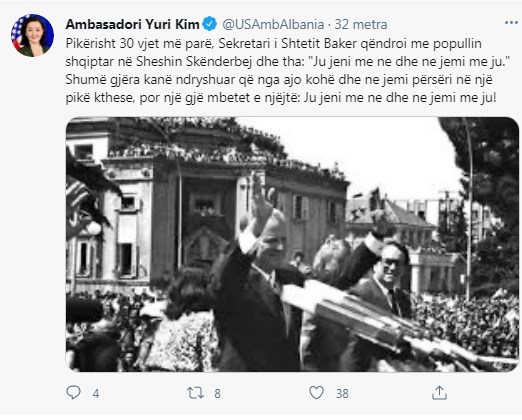Click the retweet count 8
This screenshot has height=420, width=522.
click(217, 394)
